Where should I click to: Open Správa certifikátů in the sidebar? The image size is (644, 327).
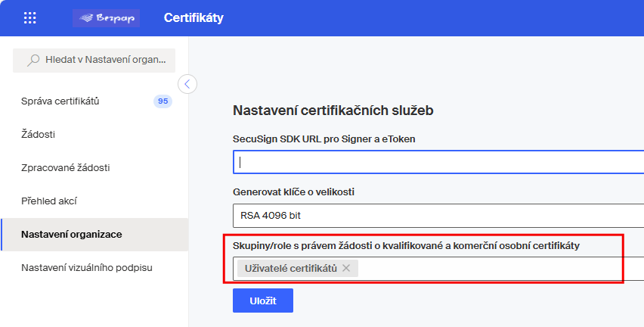click(x=60, y=101)
